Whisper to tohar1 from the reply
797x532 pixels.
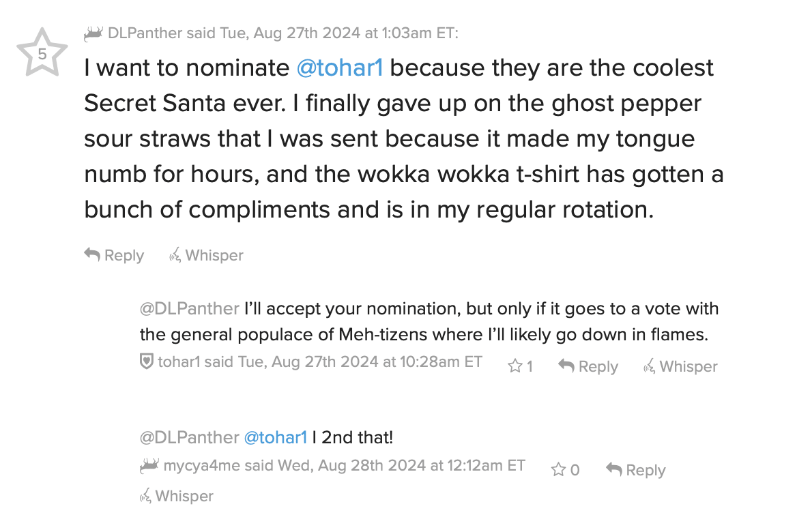(x=680, y=366)
